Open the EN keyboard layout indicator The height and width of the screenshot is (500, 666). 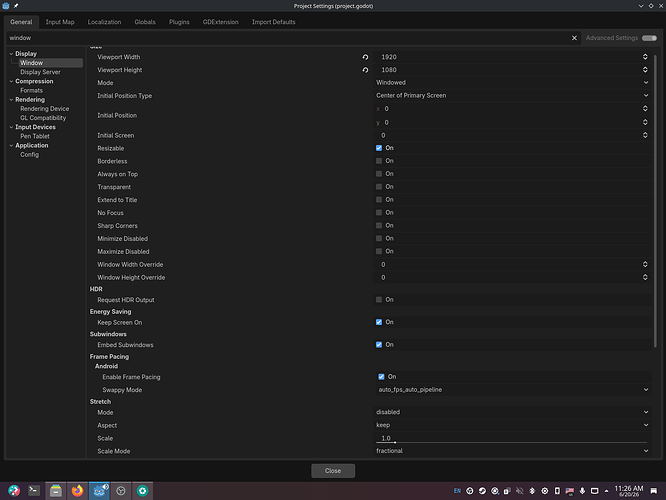pos(457,491)
